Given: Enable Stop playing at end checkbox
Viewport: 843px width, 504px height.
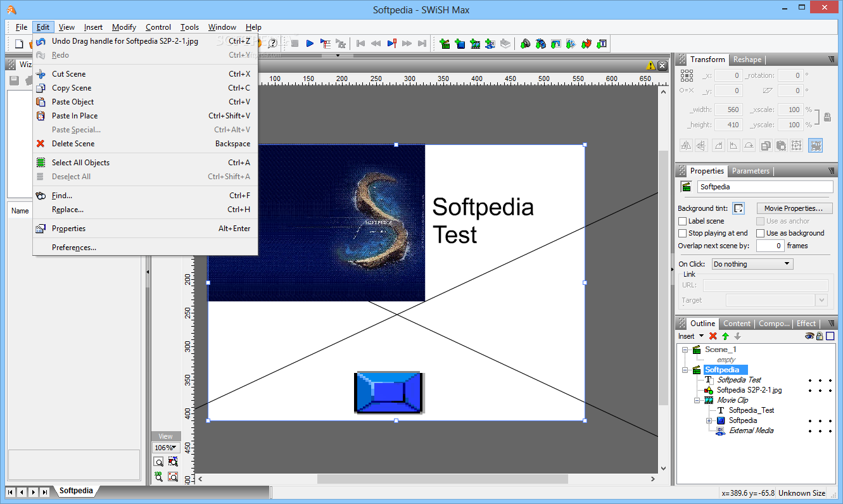Looking at the screenshot, I should [x=682, y=233].
